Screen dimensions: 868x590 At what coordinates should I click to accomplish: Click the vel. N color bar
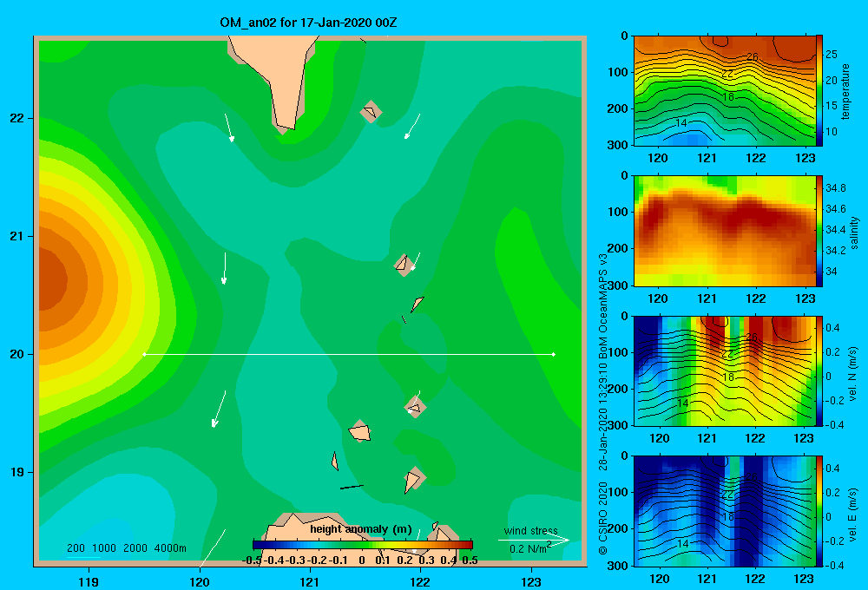point(819,370)
